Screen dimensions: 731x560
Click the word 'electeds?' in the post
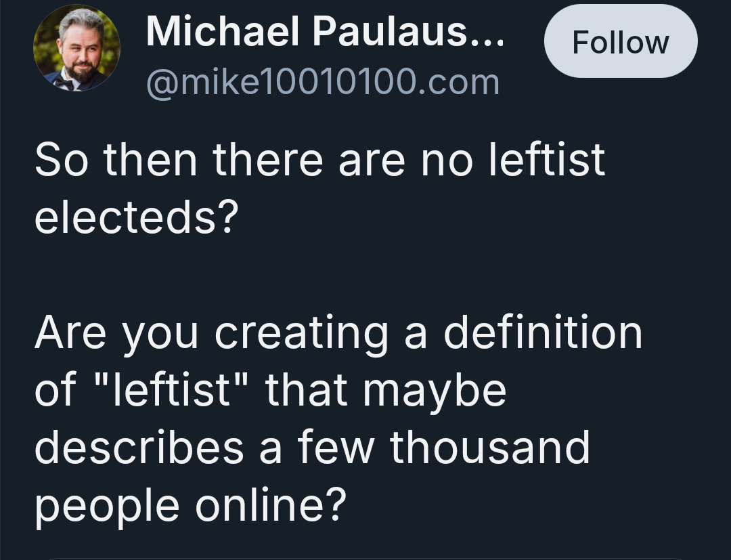(x=137, y=218)
